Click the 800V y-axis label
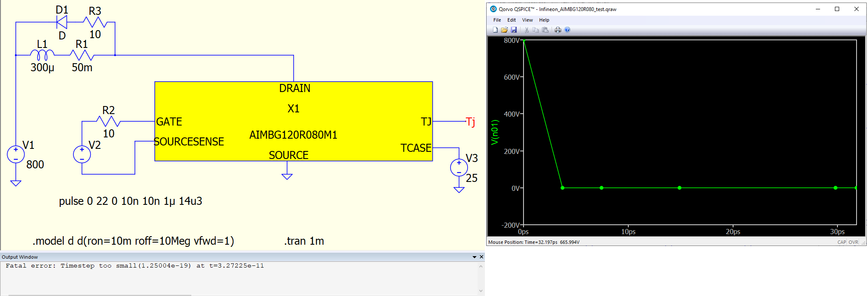Screen dimensions: 868x296 [512, 41]
